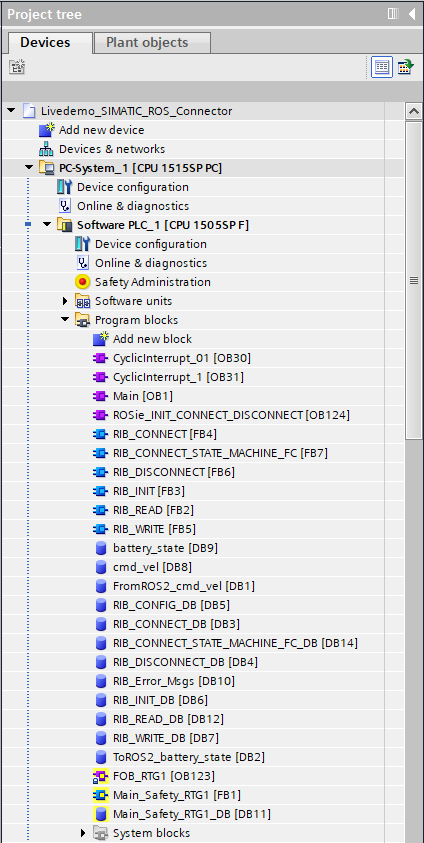Open Online & diagnostics under PC-System_1
Viewport: 424px width, 843px height.
click(x=133, y=206)
